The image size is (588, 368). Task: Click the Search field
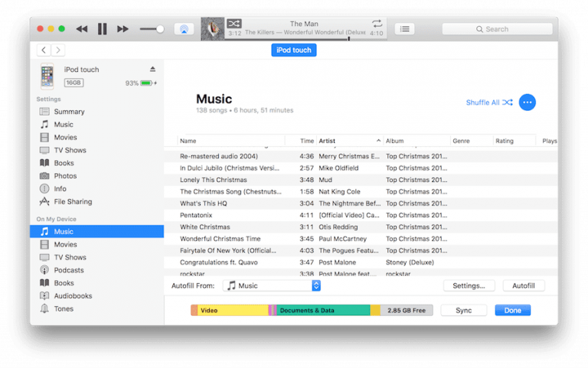497,29
